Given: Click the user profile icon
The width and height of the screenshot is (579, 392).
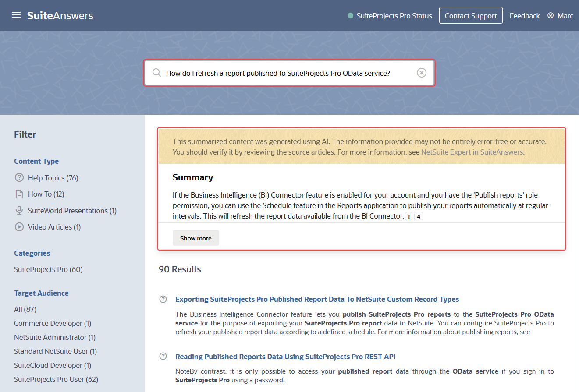Looking at the screenshot, I should coord(551,16).
